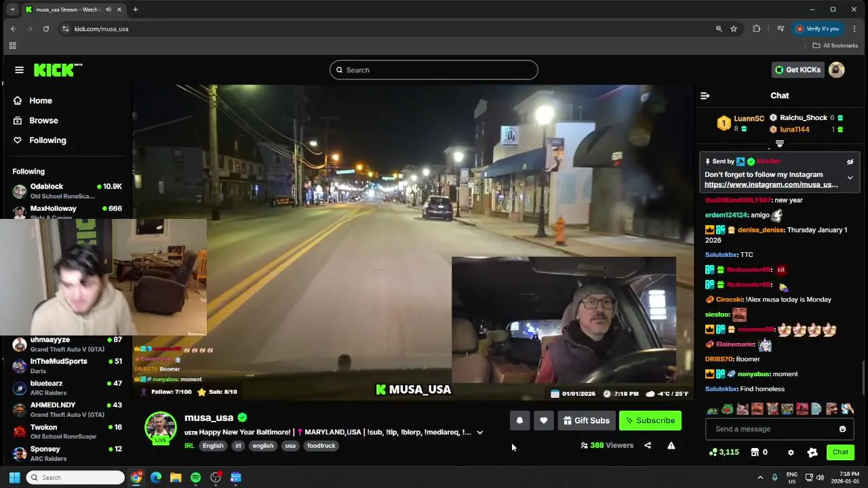Bookmark page with star icon
This screenshot has height=488, width=868.
point(734,28)
